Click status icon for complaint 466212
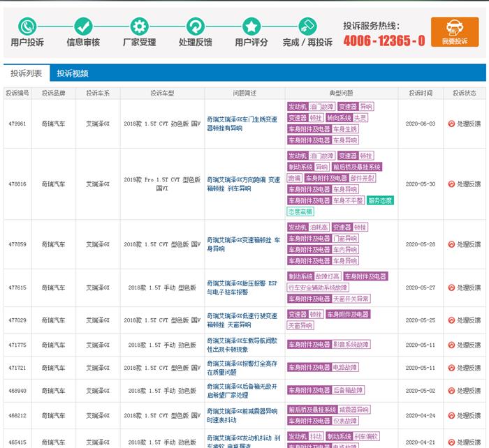The height and width of the screenshot is (448, 489). (451, 415)
